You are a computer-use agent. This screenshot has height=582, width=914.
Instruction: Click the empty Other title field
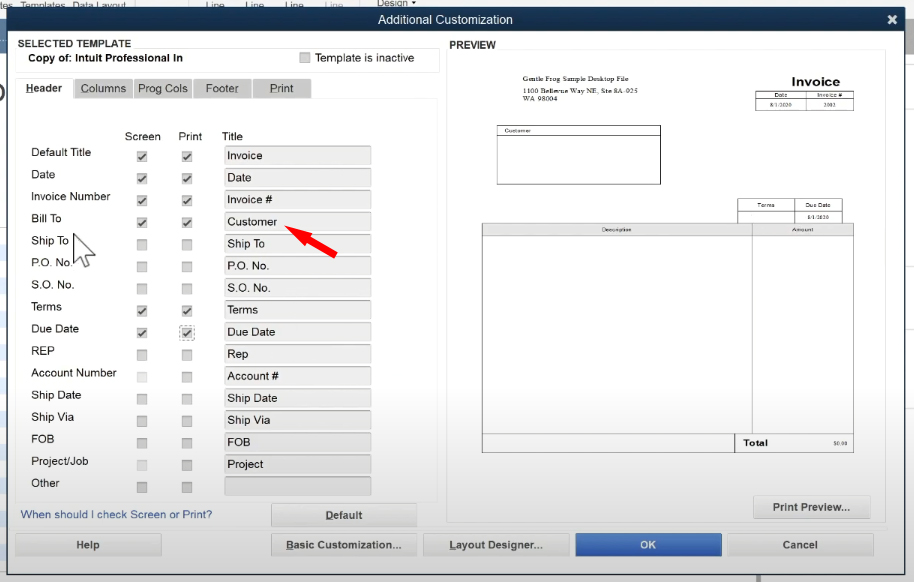point(297,486)
